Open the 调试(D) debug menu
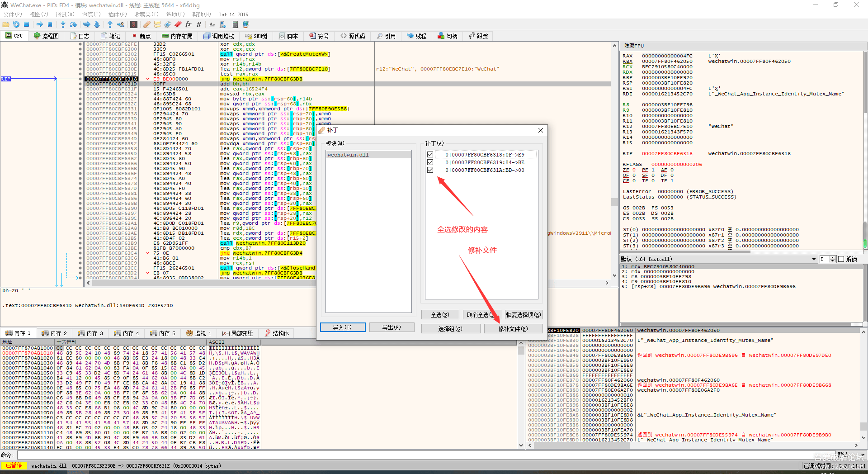 pos(65,14)
